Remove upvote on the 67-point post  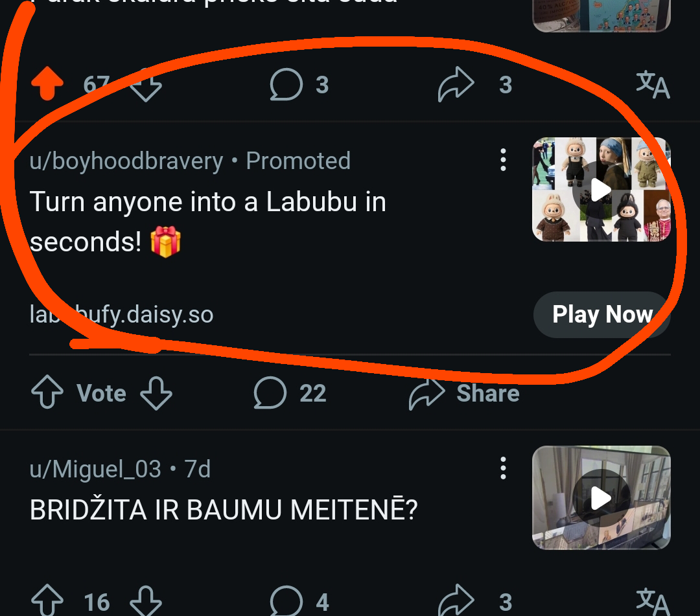click(47, 85)
